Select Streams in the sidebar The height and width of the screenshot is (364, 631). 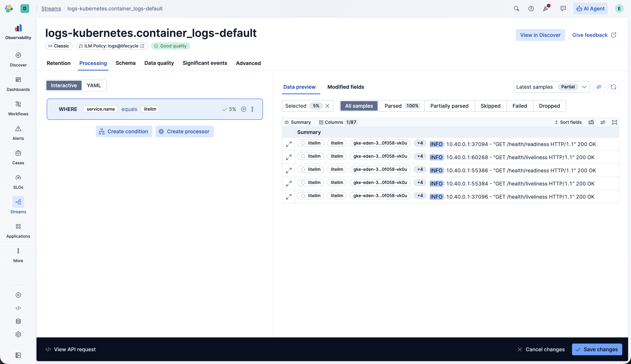[x=18, y=206]
